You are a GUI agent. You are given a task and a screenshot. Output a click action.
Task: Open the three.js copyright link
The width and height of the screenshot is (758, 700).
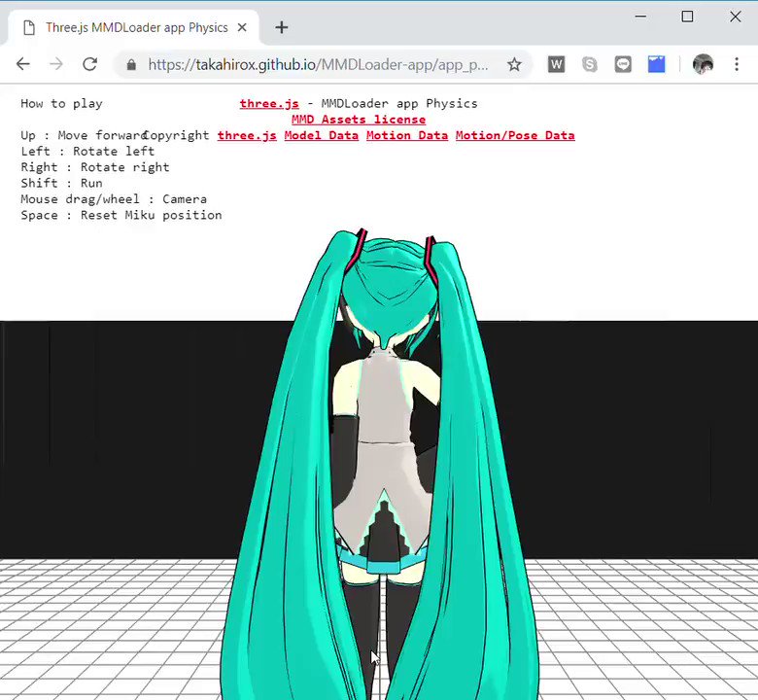tap(247, 135)
